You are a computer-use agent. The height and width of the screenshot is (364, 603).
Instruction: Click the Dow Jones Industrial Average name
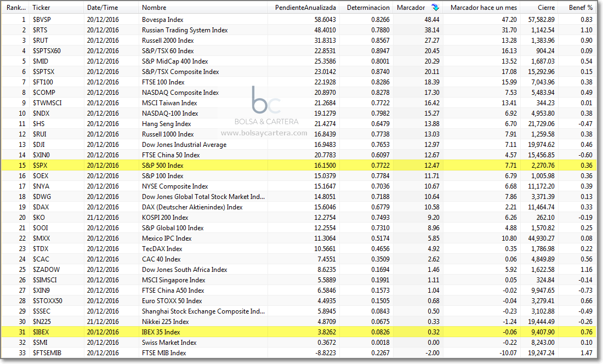[184, 145]
